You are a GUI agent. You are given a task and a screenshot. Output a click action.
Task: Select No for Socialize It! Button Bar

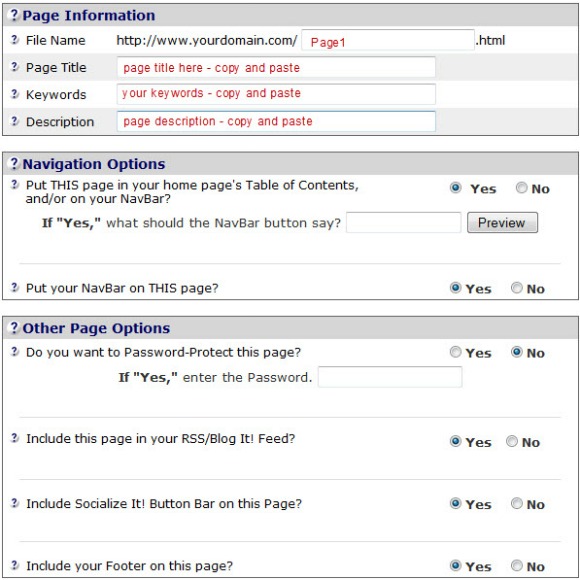click(x=516, y=503)
